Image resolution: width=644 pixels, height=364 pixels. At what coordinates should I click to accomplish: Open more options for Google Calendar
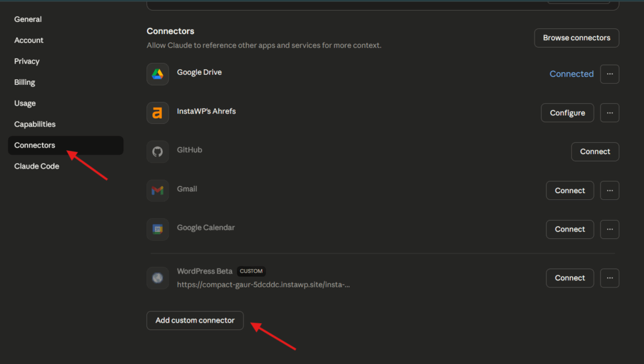click(x=609, y=229)
